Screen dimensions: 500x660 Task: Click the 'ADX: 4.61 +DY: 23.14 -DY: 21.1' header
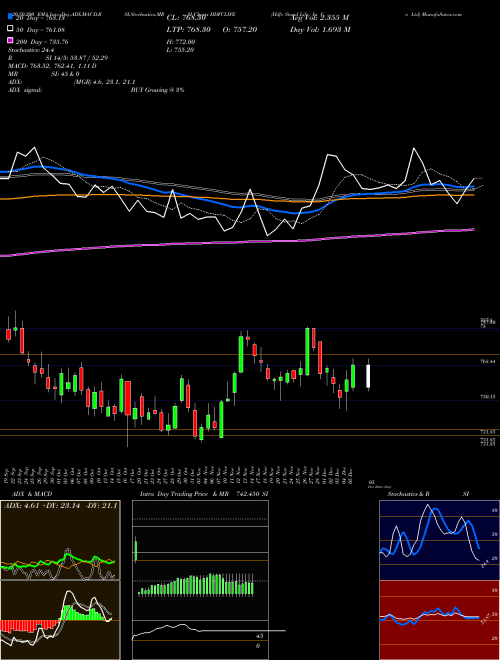pos(60,505)
